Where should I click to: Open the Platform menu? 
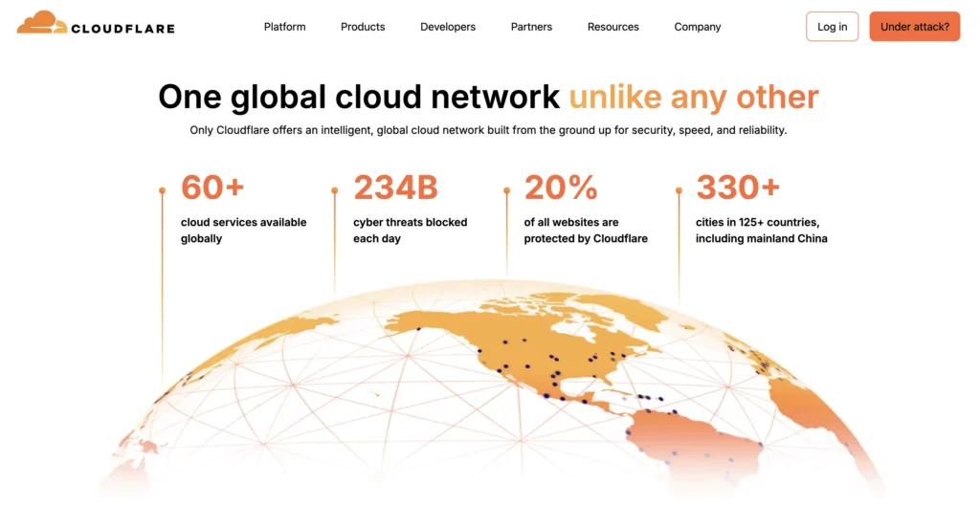284,27
